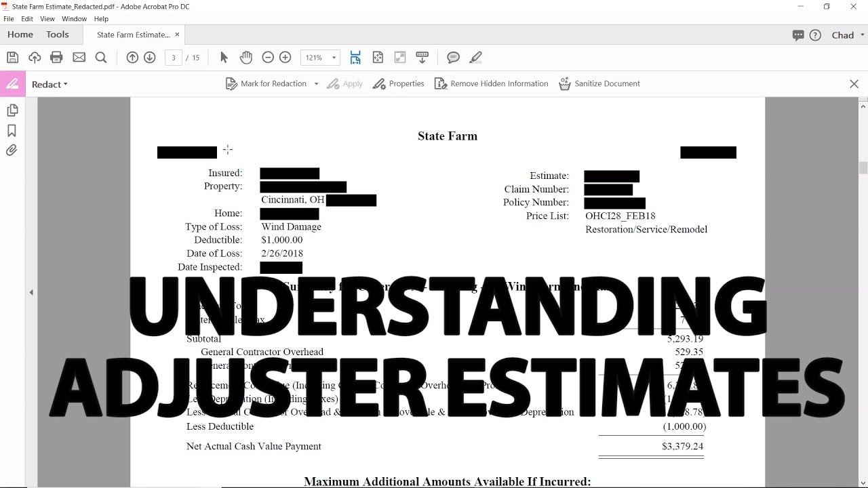Click Sanitize Document
This screenshot has width=868, height=488.
pyautogui.click(x=599, y=84)
